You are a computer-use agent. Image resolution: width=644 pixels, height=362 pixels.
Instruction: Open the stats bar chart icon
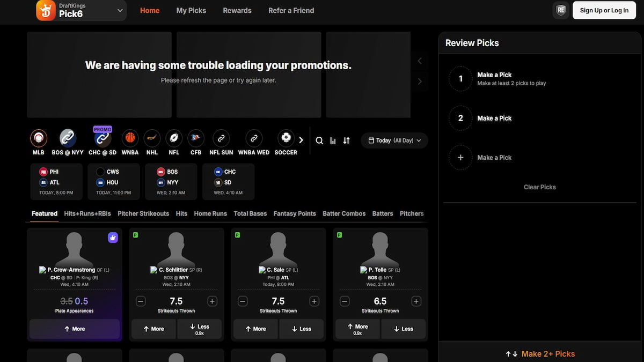(x=333, y=141)
